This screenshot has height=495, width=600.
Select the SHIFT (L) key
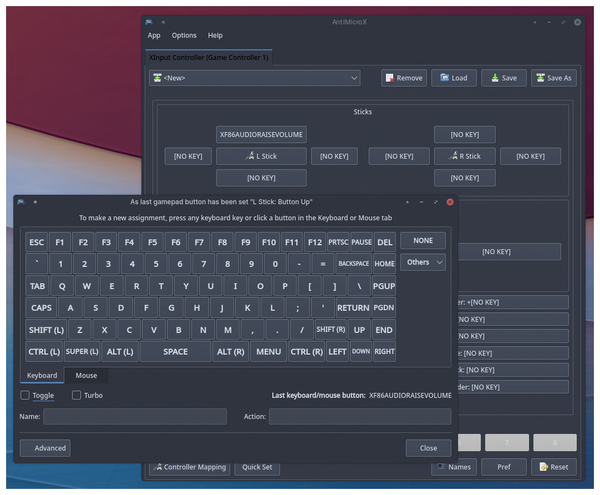46,330
